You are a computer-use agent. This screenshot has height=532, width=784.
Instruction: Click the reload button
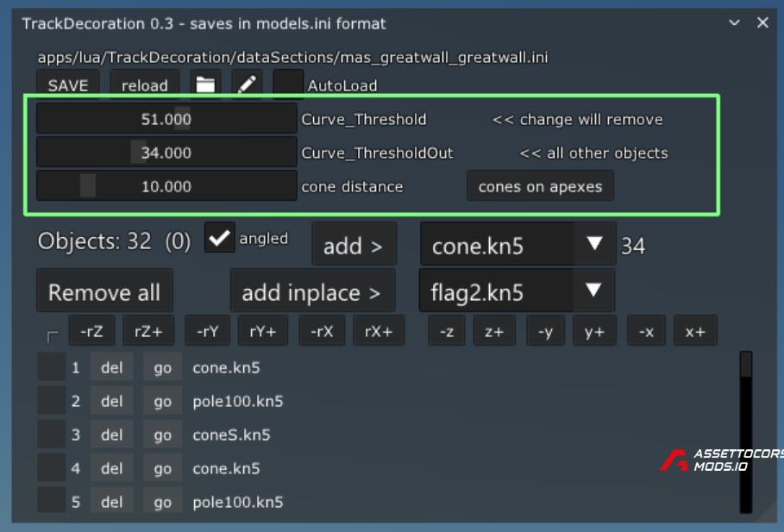click(145, 85)
